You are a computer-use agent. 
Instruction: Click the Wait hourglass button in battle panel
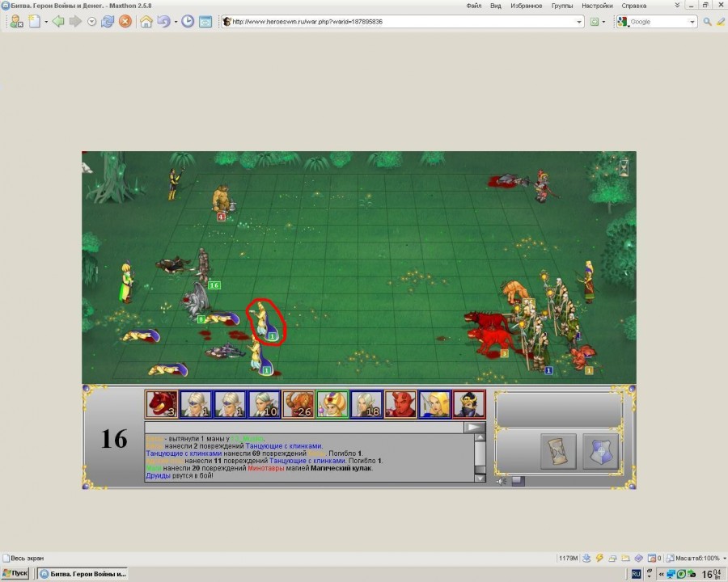pos(558,452)
